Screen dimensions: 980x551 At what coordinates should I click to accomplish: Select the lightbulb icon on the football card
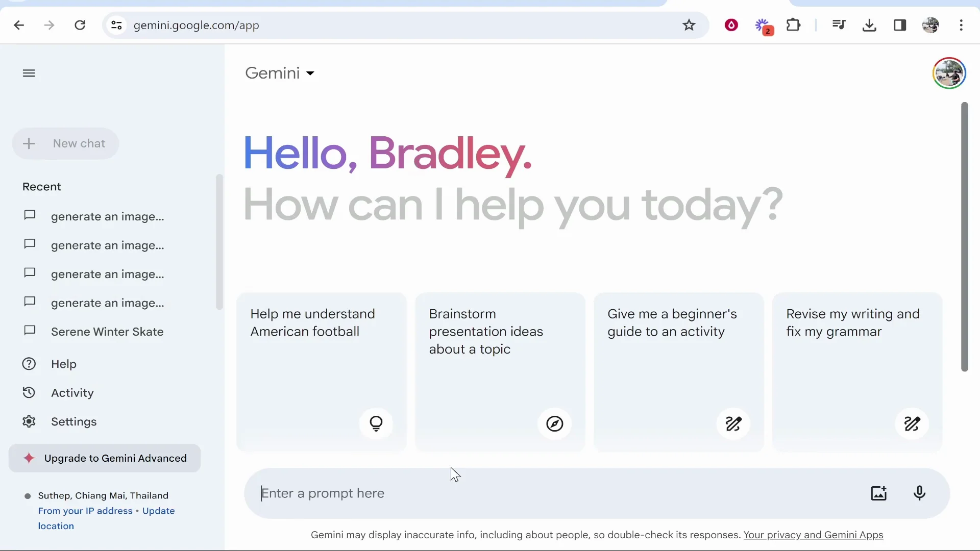(376, 424)
